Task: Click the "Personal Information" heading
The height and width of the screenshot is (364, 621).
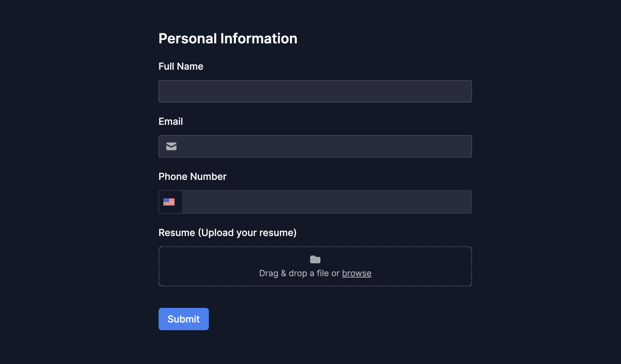Action: (228, 38)
